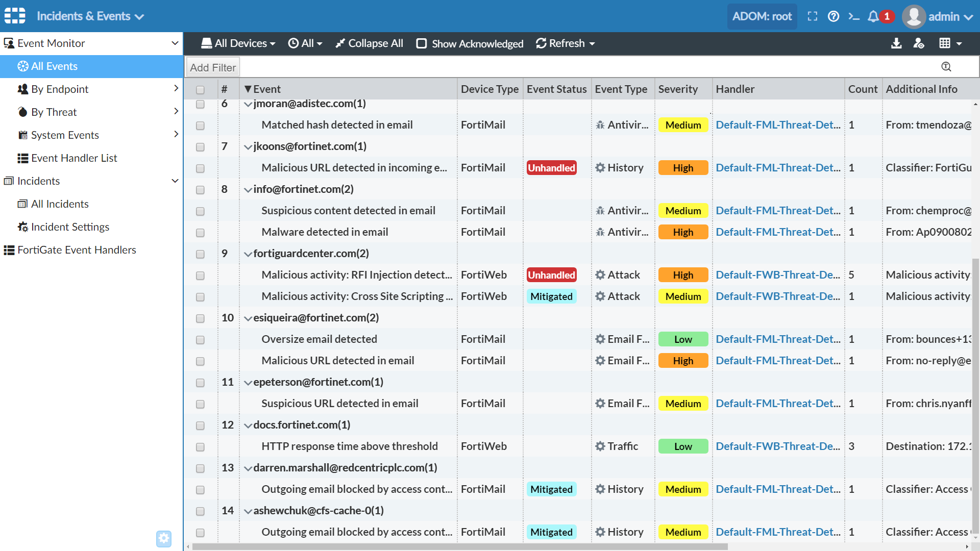Expand the By Endpoint menu item

coord(175,89)
